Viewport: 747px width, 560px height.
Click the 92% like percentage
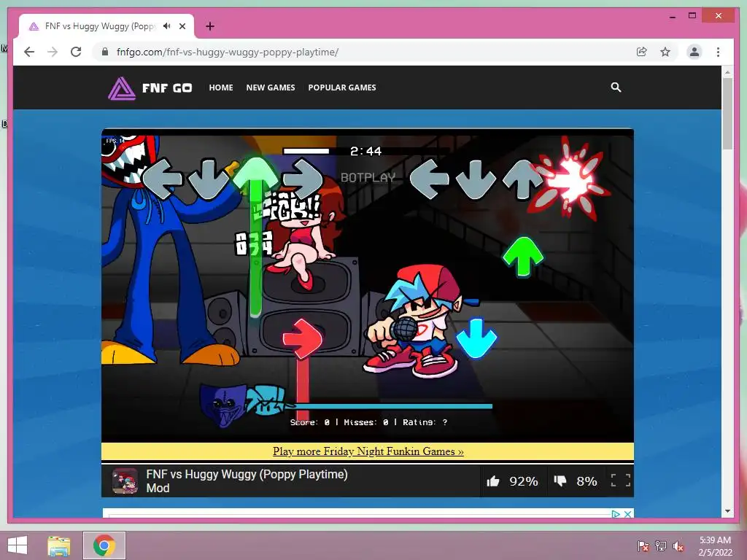[x=524, y=481]
